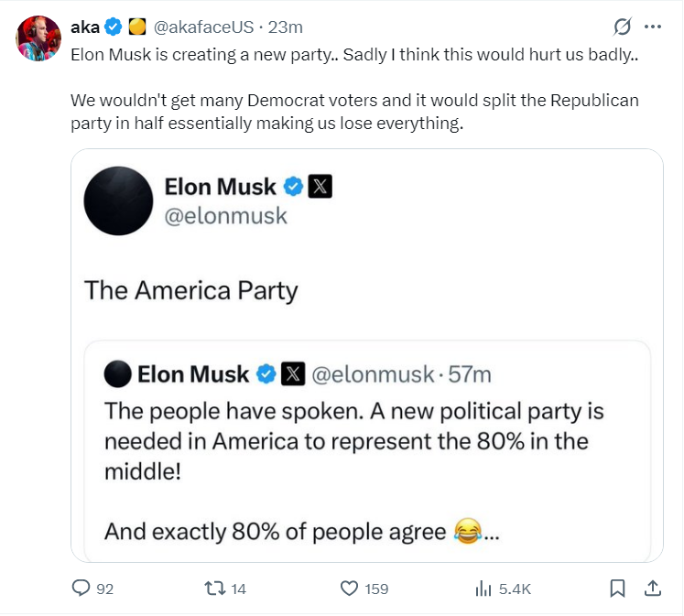View post analytics bar chart icon
The image size is (684, 616).
(x=483, y=589)
